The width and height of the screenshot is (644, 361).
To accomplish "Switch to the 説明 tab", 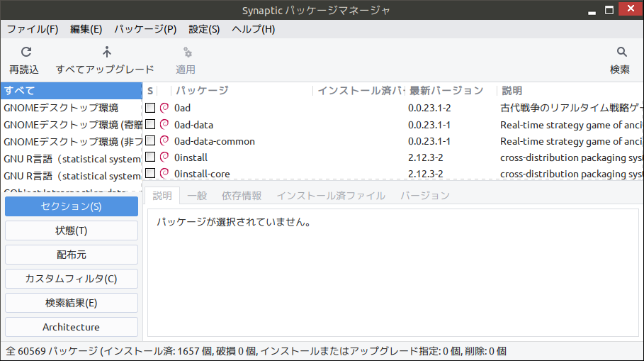I will pos(162,196).
